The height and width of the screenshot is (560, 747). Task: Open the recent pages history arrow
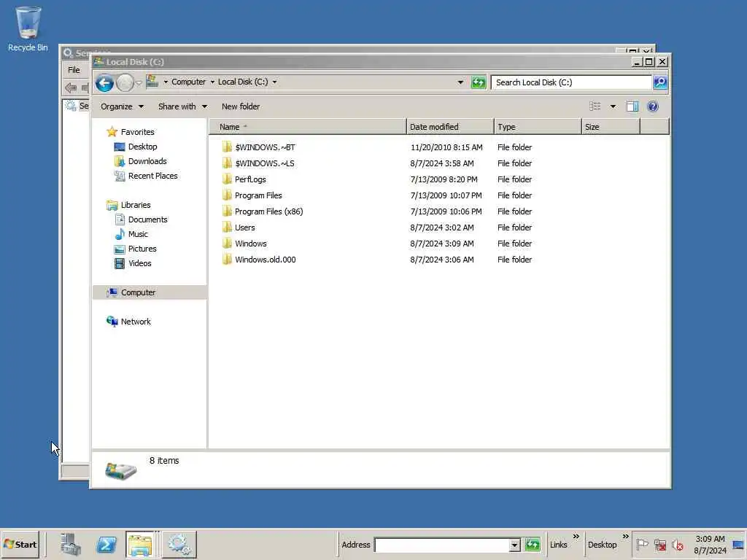[139, 83]
